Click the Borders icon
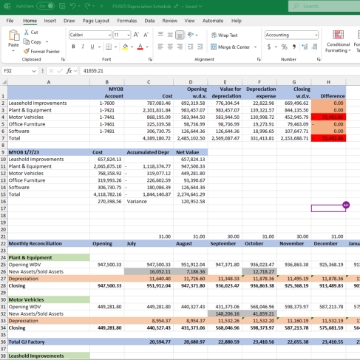360x360 pixels. coord(109,47)
